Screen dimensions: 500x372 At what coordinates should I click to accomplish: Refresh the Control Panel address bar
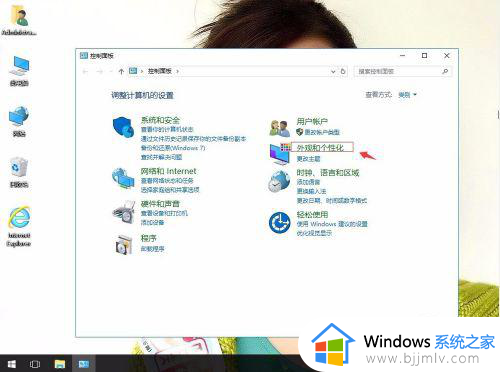(343, 71)
